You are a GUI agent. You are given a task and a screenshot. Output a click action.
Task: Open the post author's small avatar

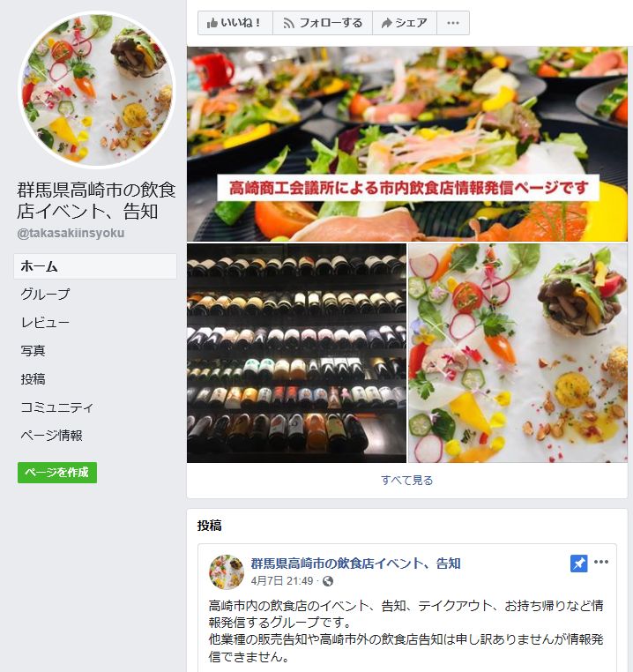[x=227, y=571]
